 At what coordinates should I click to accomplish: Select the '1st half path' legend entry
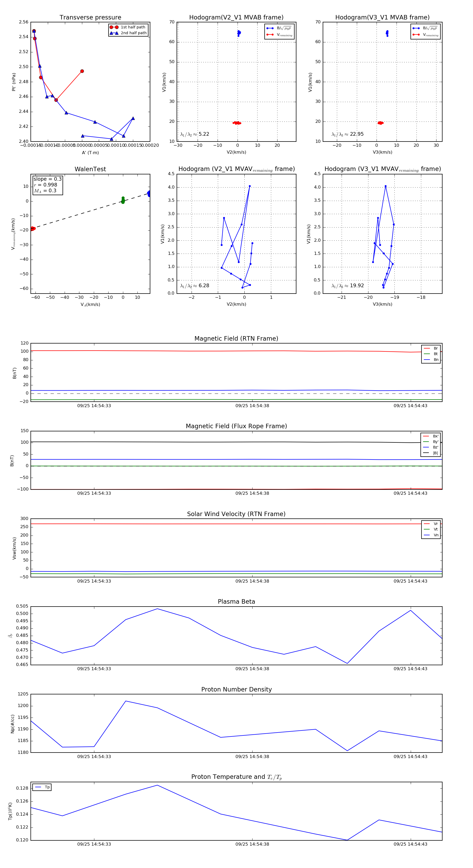tap(128, 27)
